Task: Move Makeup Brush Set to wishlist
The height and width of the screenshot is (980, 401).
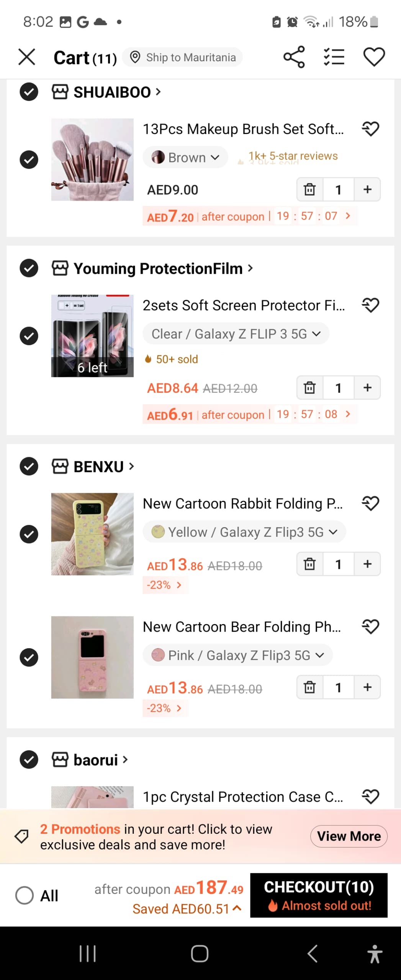Action: coord(370,129)
